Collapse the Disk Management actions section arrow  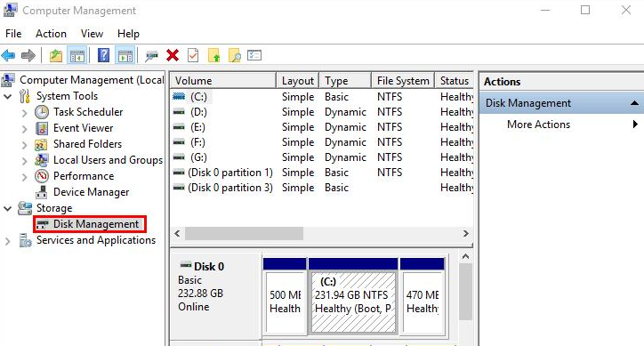(x=634, y=102)
